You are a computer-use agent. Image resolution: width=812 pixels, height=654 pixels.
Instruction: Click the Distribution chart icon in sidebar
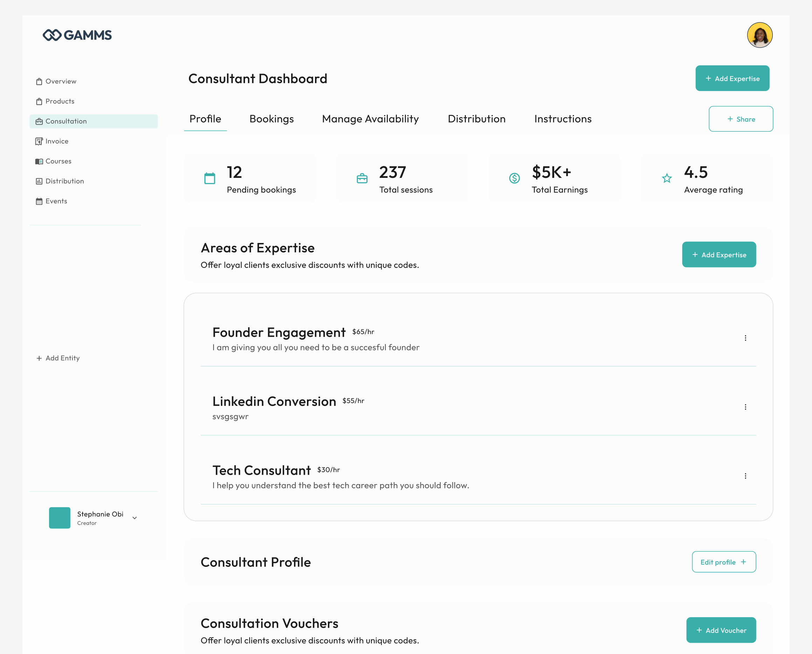tap(39, 181)
